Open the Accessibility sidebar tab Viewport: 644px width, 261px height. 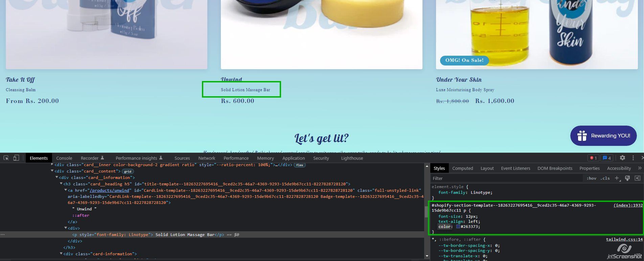point(619,168)
